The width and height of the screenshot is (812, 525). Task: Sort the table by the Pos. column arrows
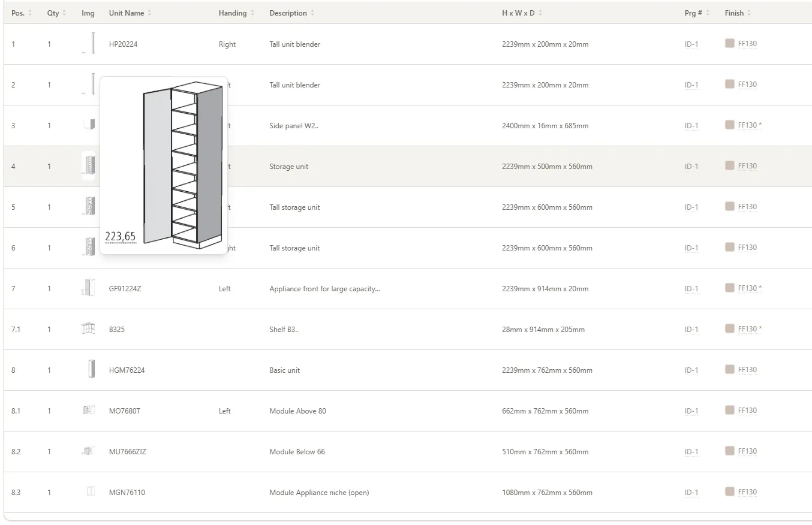coord(30,13)
